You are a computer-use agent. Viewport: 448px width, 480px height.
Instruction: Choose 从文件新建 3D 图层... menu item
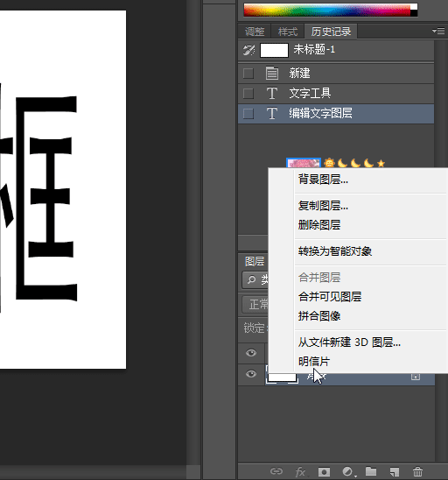(x=358, y=342)
